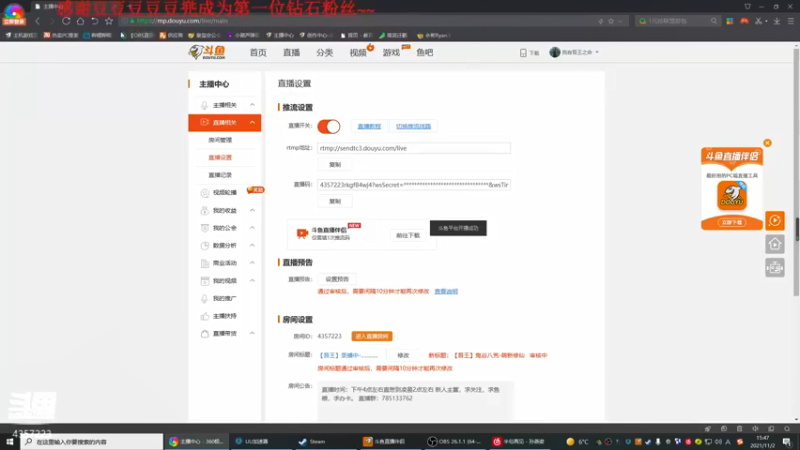Viewport: 800px width, 450px height.
Task: Bookmark this page with the star icon
Action: [x=109, y=21]
